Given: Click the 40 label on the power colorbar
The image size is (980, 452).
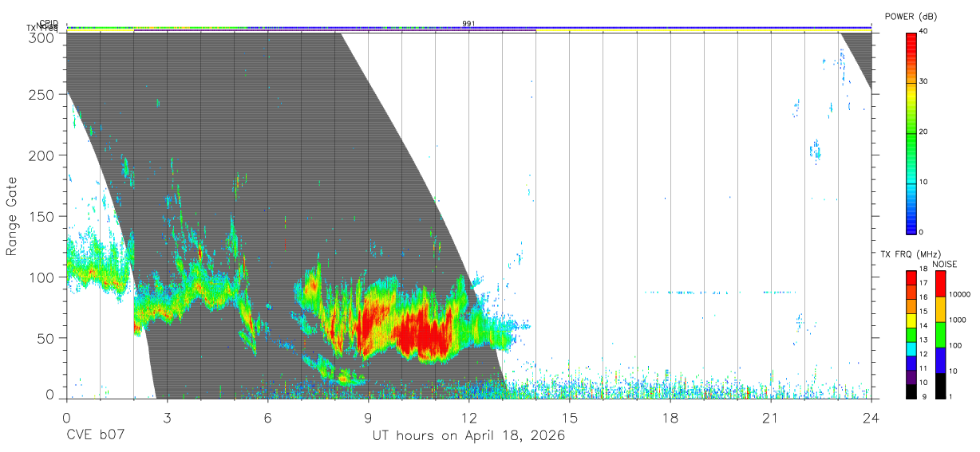Looking at the screenshot, I should click(924, 30).
